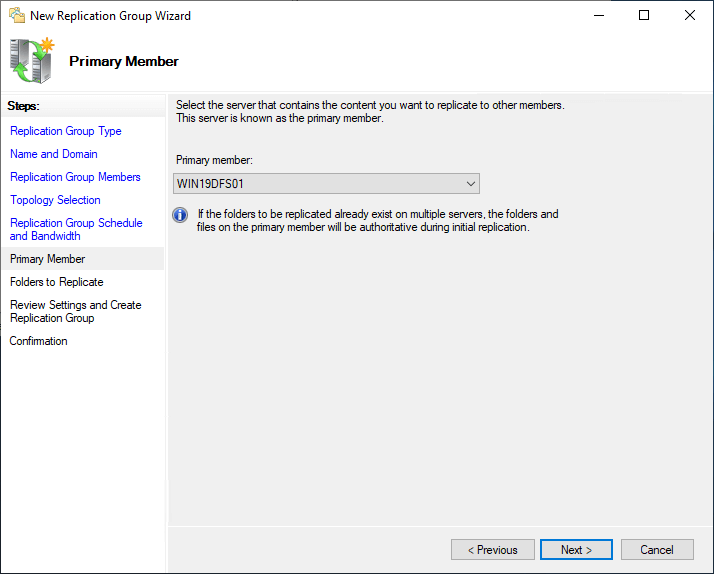This screenshot has height=574, width=714.
Task: Close the New Replication Group Wizard
Action: (689, 15)
